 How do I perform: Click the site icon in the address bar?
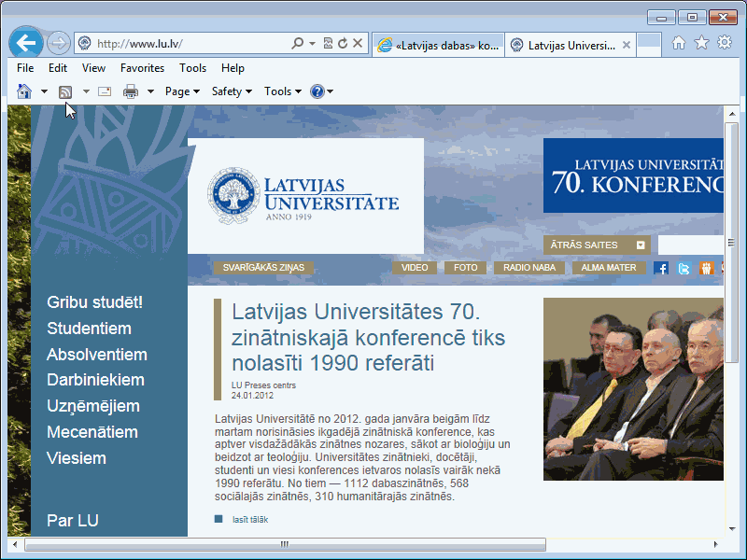(84, 43)
